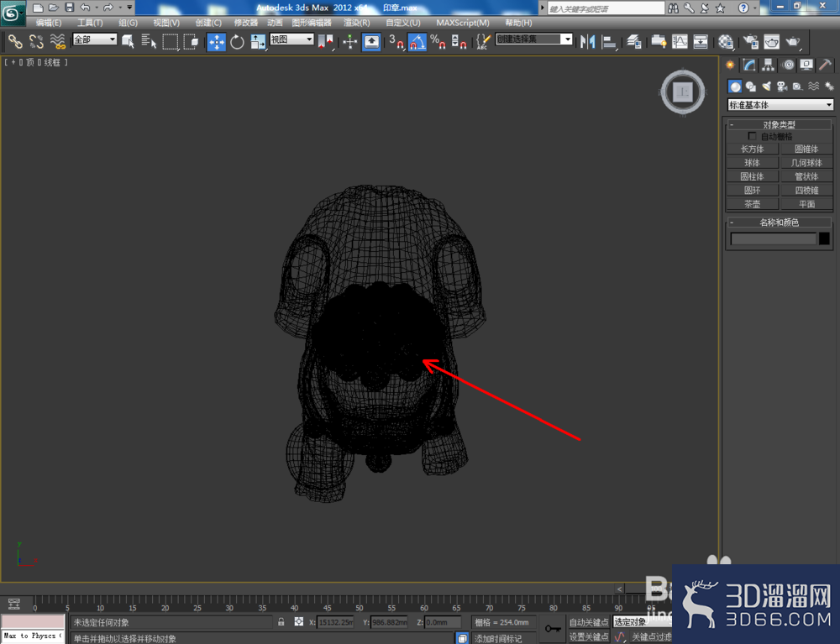The width and height of the screenshot is (840, 644).
Task: Click the object color swatch
Action: point(825,238)
